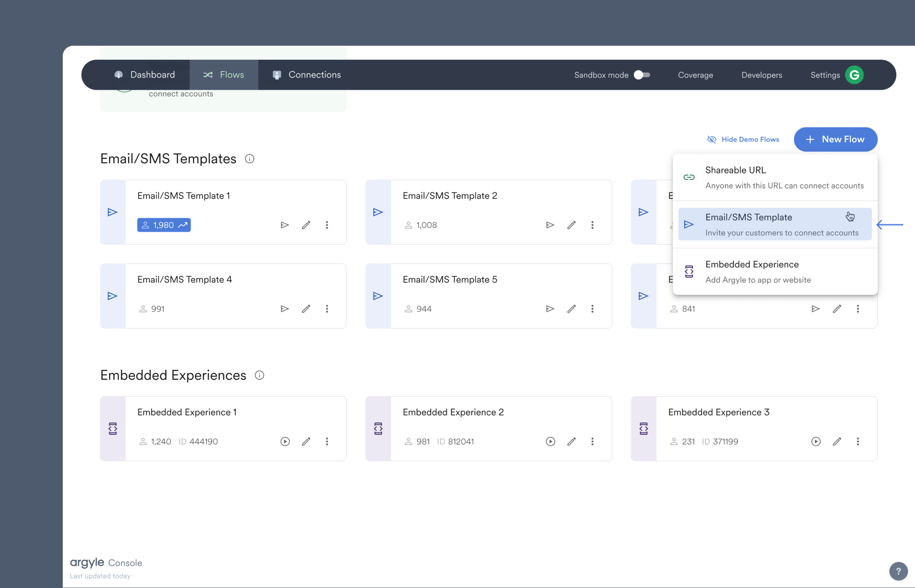The image size is (915, 588).
Task: Open the Developers page
Action: tap(761, 75)
